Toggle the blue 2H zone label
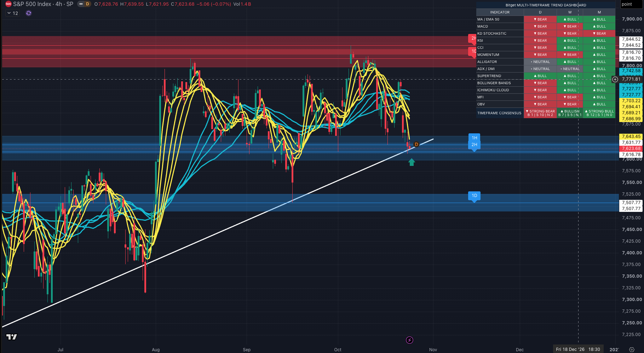 pyautogui.click(x=475, y=145)
